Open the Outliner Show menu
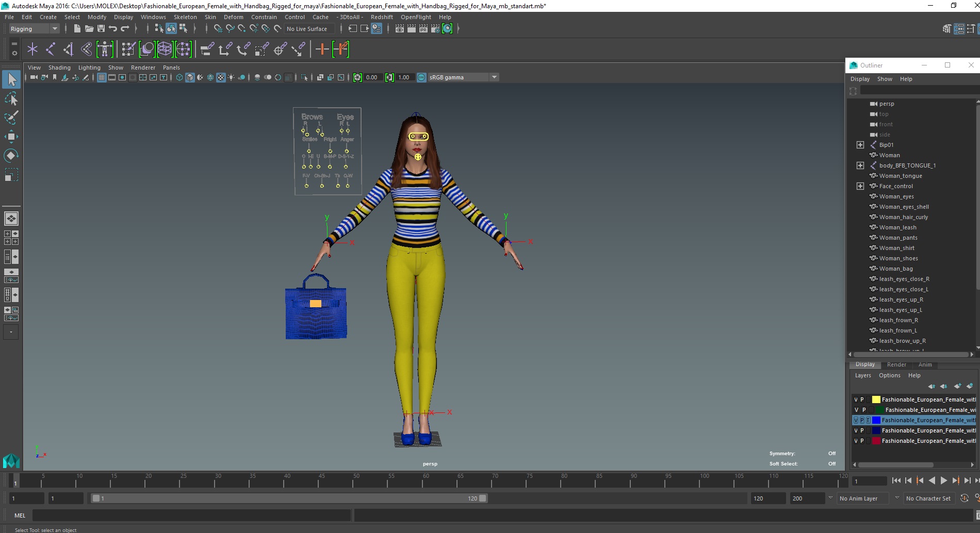The image size is (980, 533). click(885, 79)
